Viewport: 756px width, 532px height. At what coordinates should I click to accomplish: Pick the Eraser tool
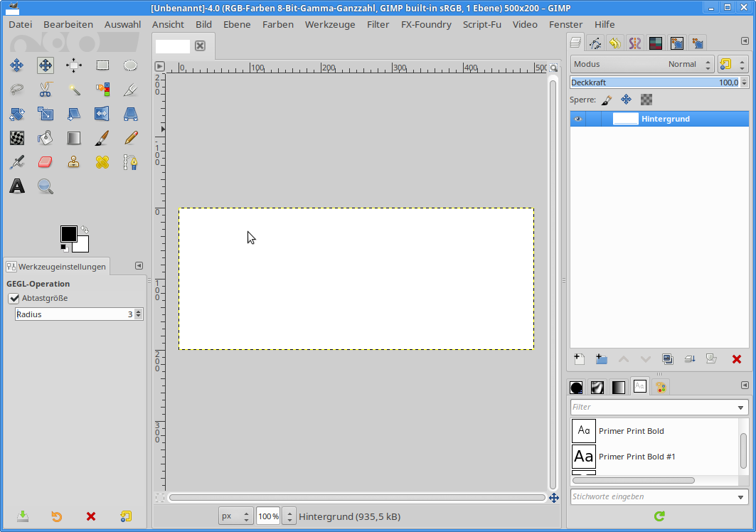coord(46,162)
